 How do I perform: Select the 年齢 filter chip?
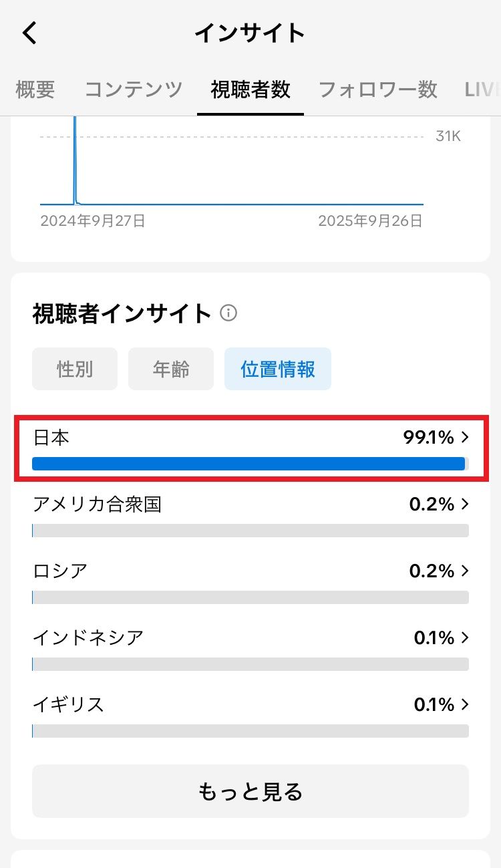click(171, 369)
